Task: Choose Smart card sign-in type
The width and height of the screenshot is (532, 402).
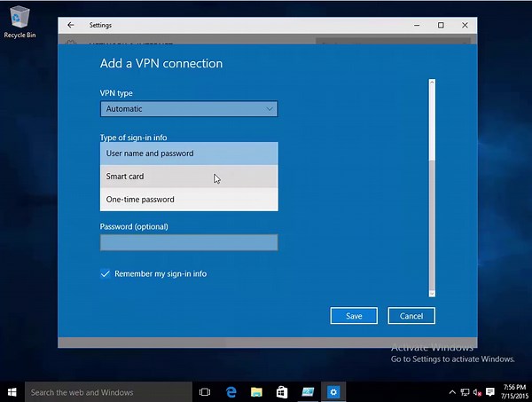Action: pos(189,177)
